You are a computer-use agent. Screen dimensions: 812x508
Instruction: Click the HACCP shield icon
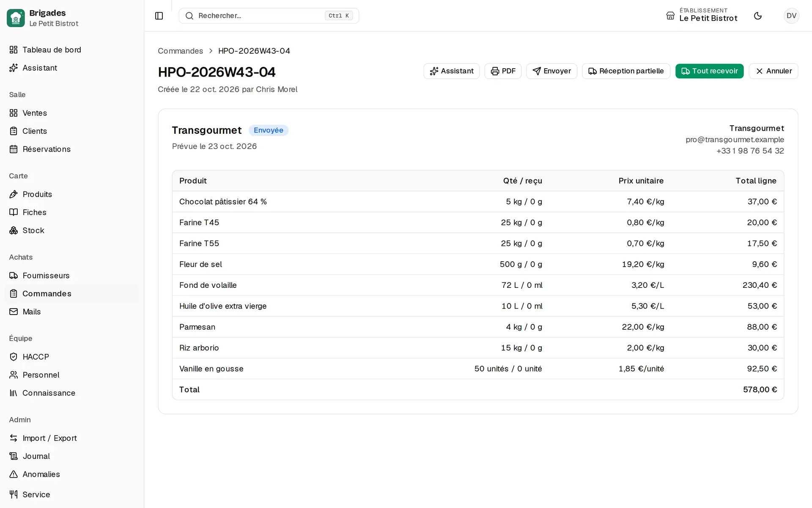coord(14,357)
